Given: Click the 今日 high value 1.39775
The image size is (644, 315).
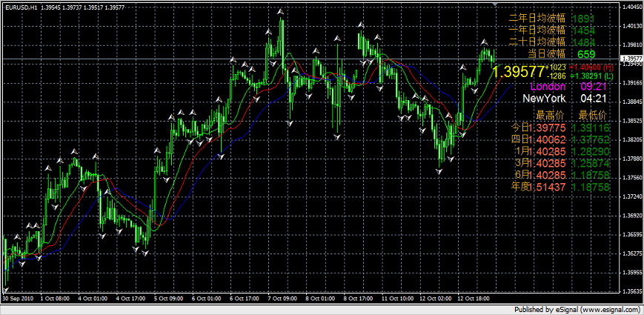Looking at the screenshot, I should tap(547, 127).
